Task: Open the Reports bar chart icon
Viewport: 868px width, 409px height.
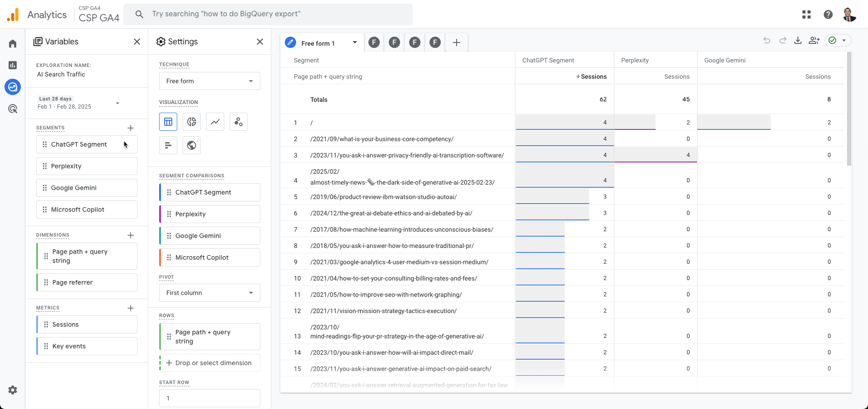Action: pyautogui.click(x=13, y=65)
